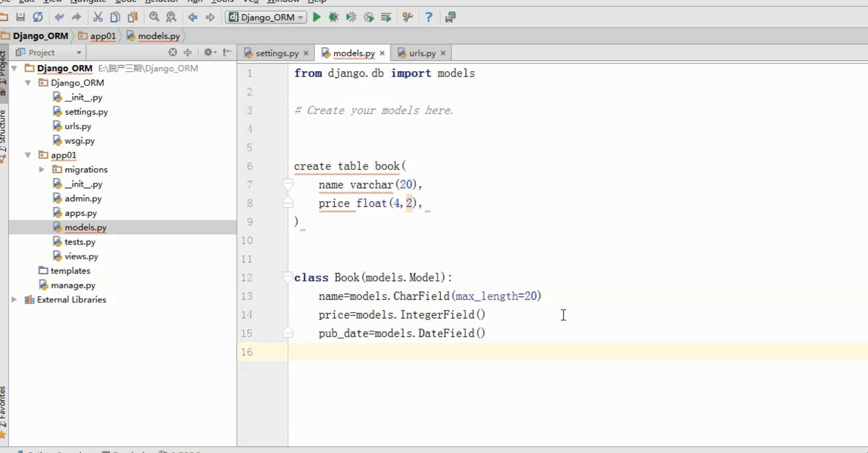Screen dimensions: 868x453
Task: Click the Copy icon in toolbar
Action: pos(115,17)
